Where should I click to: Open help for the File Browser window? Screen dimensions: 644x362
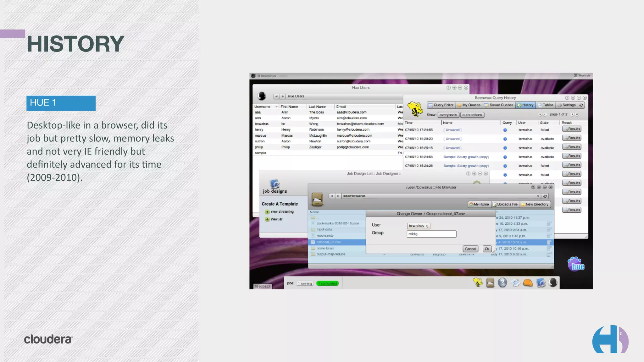coord(533,187)
